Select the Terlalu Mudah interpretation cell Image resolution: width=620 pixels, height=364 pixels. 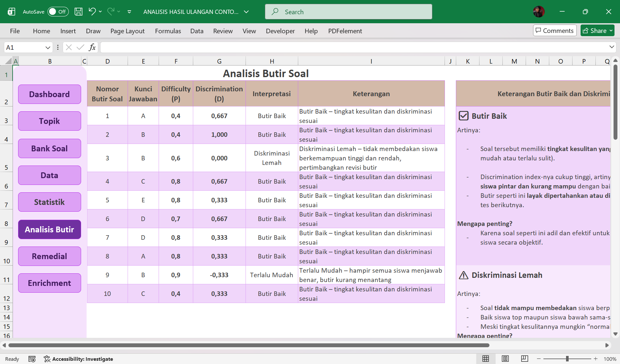click(x=272, y=275)
